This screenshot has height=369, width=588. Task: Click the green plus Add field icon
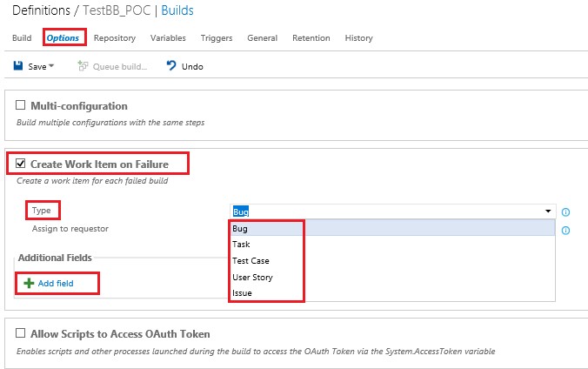[x=29, y=283]
